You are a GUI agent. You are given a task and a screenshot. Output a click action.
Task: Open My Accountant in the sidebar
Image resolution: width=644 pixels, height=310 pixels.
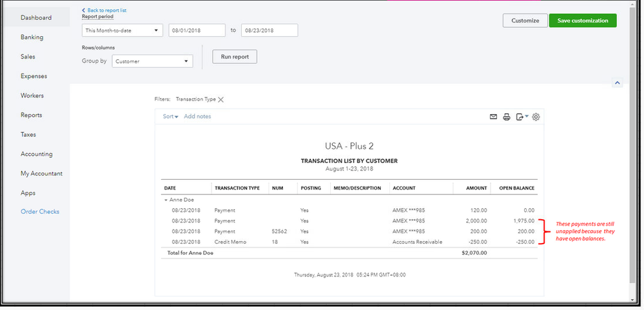(x=41, y=173)
